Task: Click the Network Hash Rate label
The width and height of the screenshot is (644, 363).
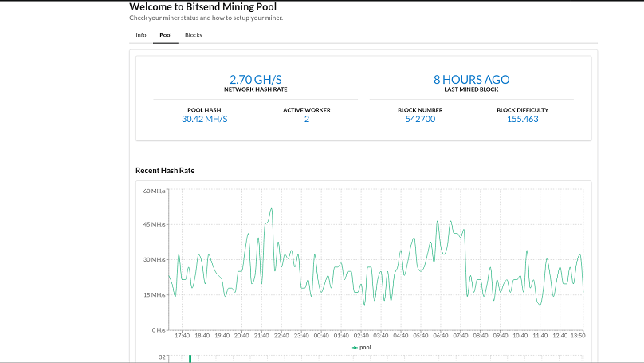Action: pos(256,89)
